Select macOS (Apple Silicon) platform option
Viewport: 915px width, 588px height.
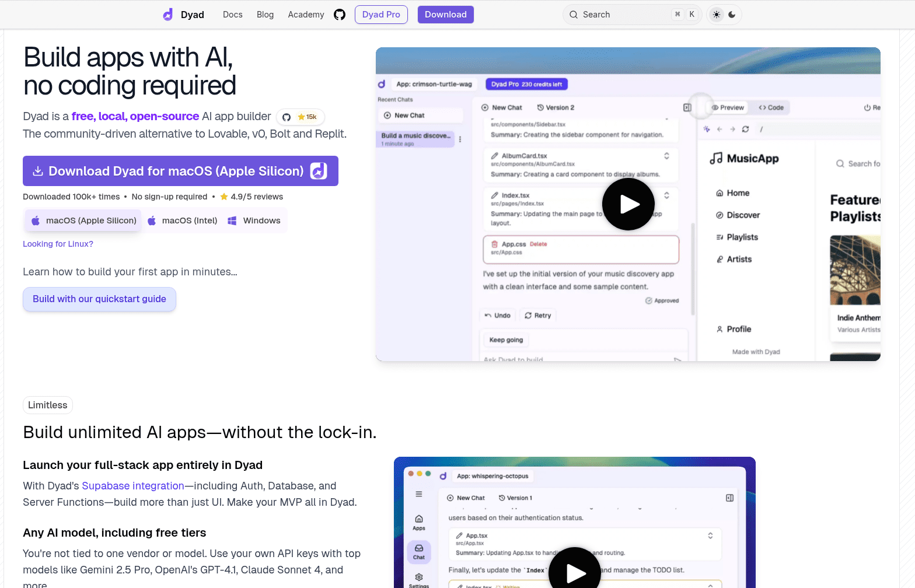(x=83, y=220)
